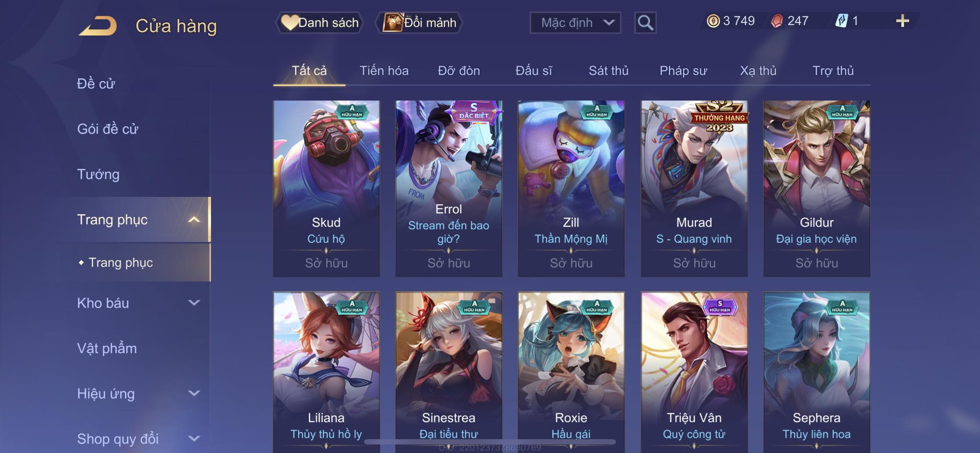Screen dimensions: 980x453
Task: Expand the Kho báu sidebar section
Action: 194,303
